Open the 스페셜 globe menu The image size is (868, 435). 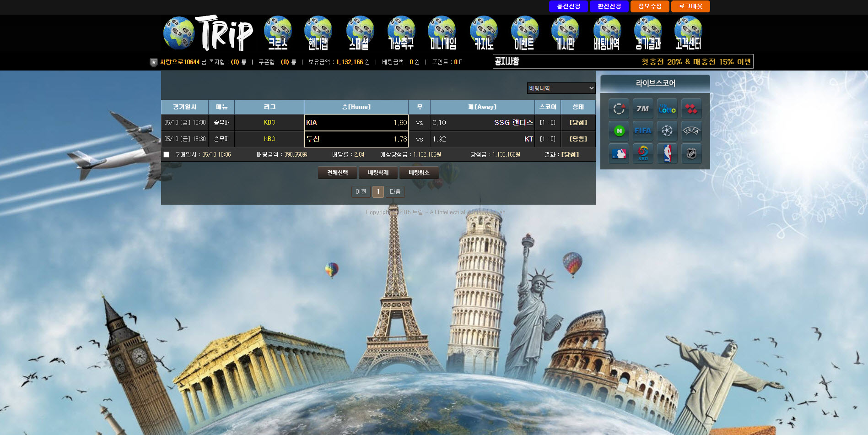359,33
